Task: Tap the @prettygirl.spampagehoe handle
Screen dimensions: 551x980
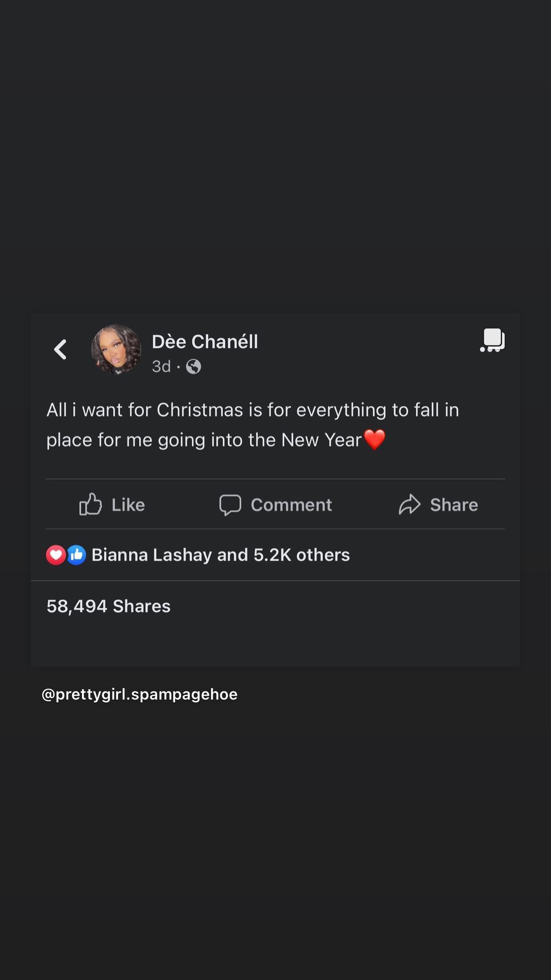Action: point(139,694)
